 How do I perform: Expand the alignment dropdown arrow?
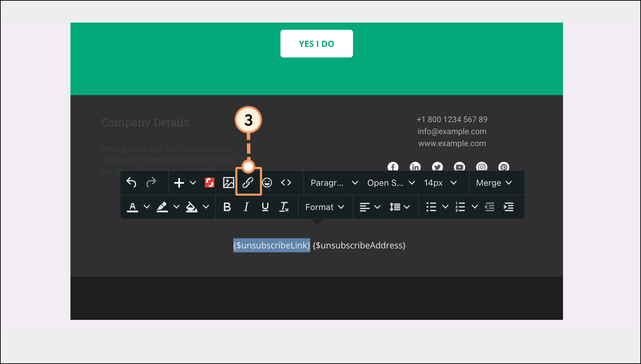(377, 207)
